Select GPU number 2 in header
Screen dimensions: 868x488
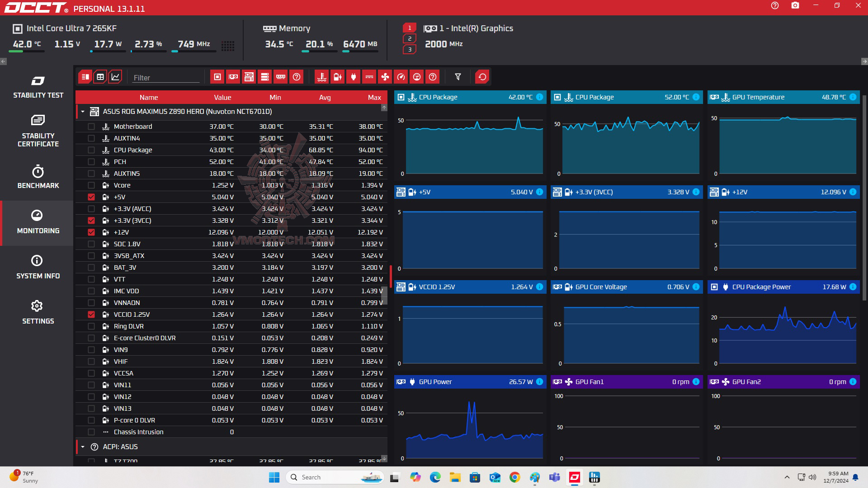(x=410, y=39)
